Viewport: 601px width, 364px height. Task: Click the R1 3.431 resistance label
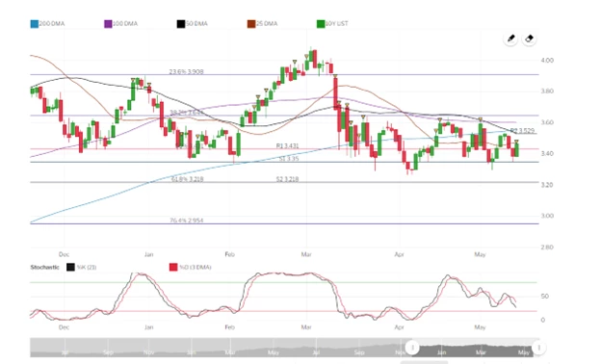(287, 146)
